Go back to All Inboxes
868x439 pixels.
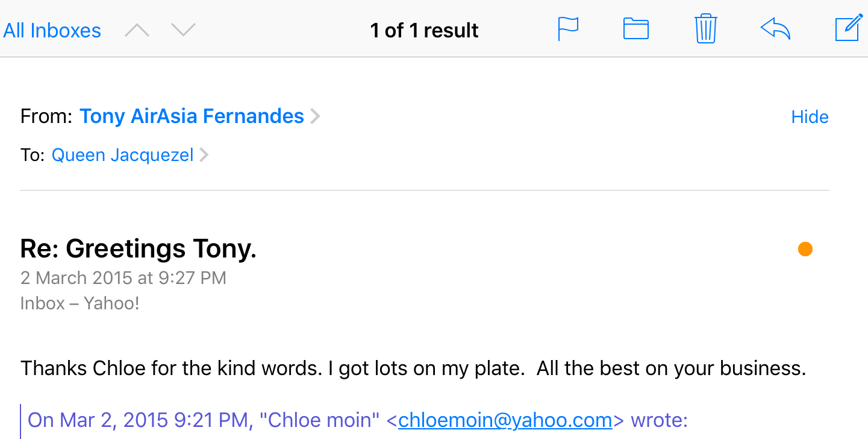[x=52, y=31]
